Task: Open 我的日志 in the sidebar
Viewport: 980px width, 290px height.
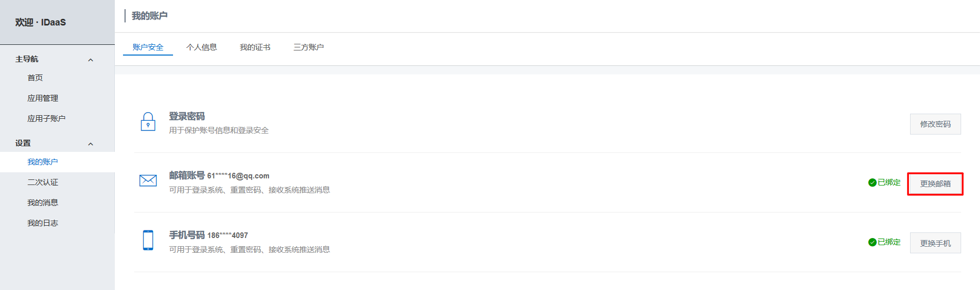Action: [43, 223]
